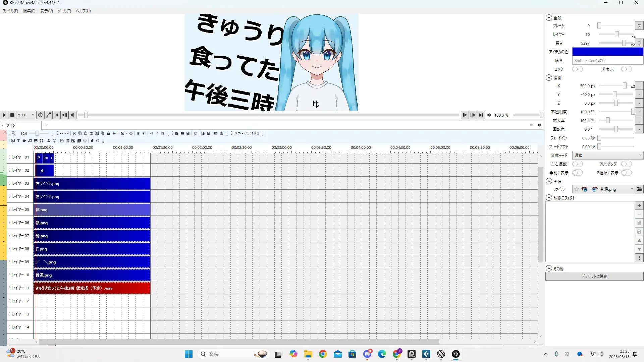This screenshot has height=362, width=644.
Task: Click the lock icon in timeline toolbar
Action: coord(108,133)
